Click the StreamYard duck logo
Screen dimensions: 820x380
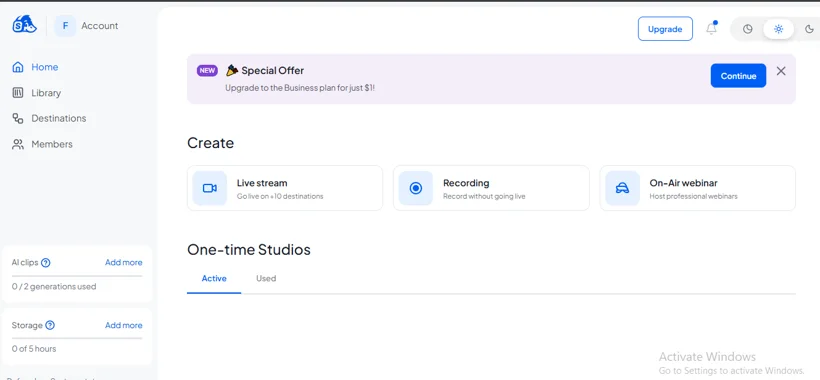25,25
